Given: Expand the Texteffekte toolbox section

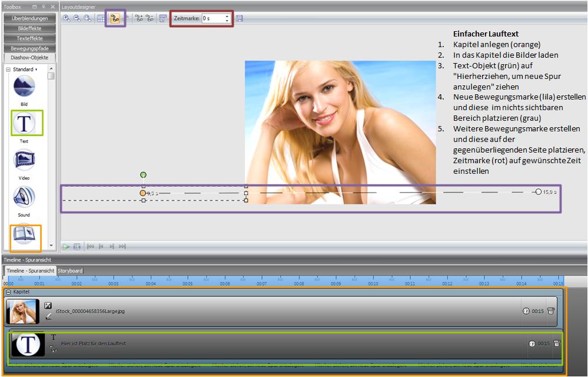Looking at the screenshot, I should (x=29, y=38).
